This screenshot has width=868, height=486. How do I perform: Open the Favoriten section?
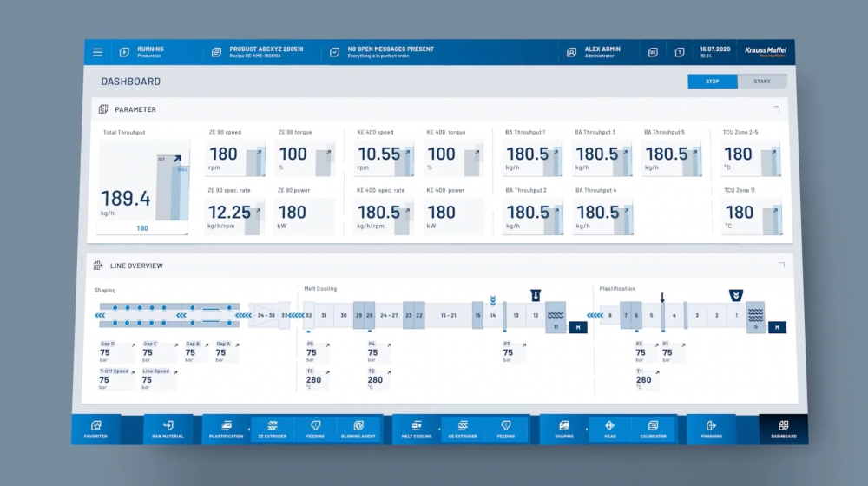click(x=95, y=429)
